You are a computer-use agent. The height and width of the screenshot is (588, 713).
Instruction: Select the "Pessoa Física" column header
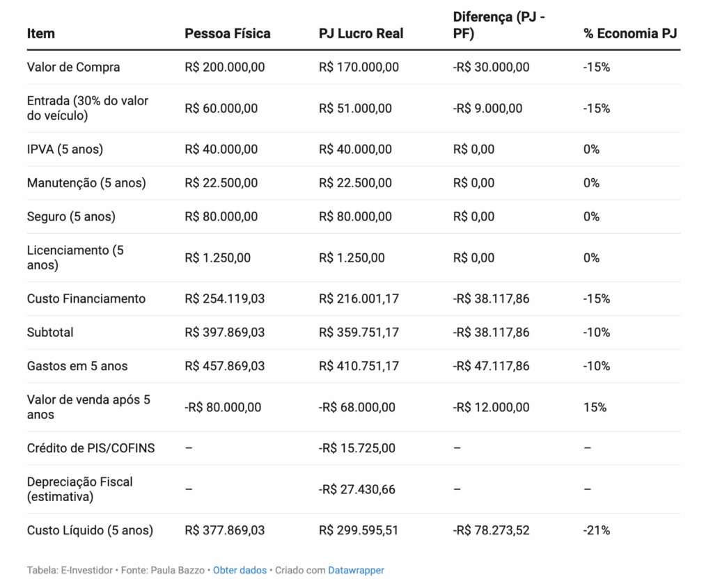pos(228,33)
